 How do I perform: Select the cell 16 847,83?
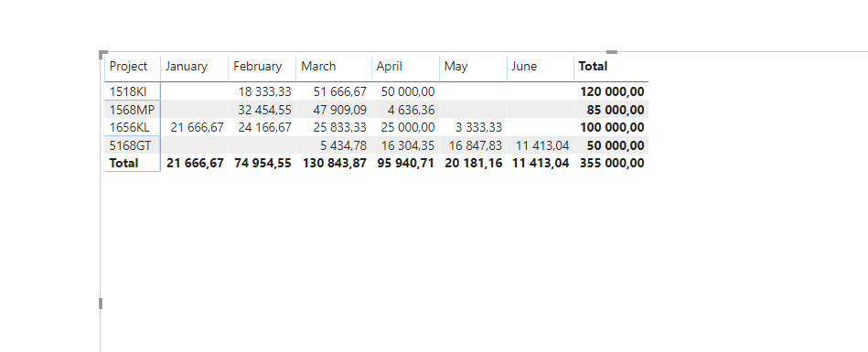pyautogui.click(x=476, y=146)
